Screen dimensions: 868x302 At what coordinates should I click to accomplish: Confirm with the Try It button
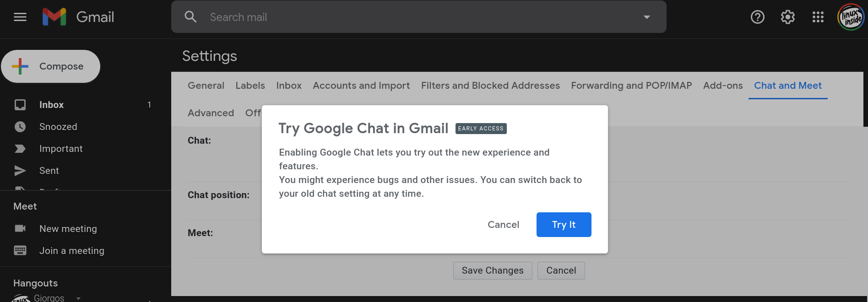coord(564,225)
